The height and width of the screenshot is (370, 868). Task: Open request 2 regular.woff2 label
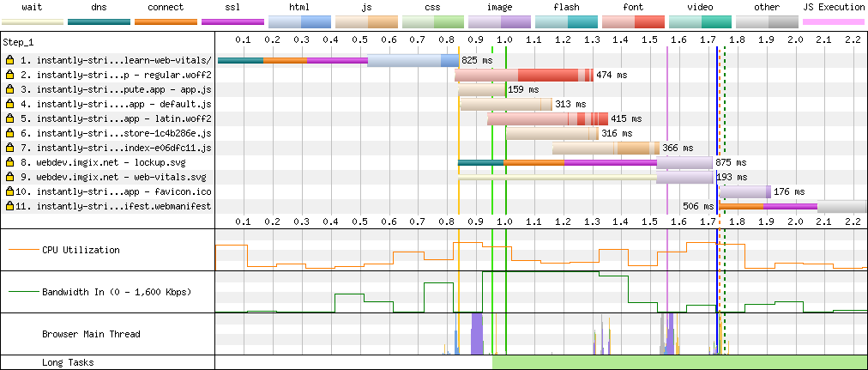(116, 75)
